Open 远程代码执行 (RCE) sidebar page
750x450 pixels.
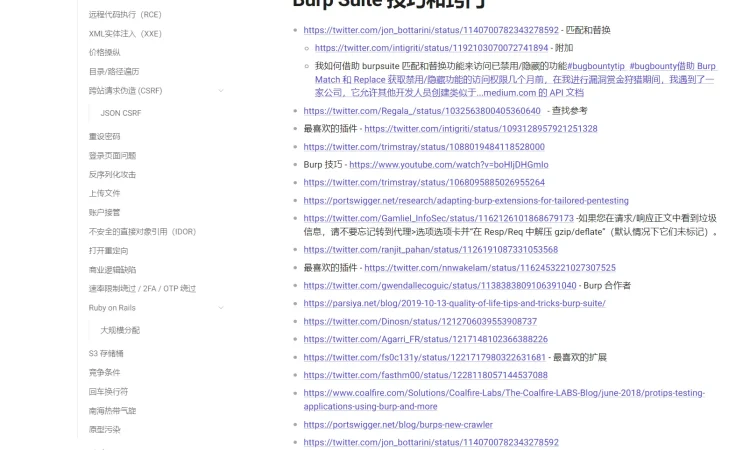125,15
